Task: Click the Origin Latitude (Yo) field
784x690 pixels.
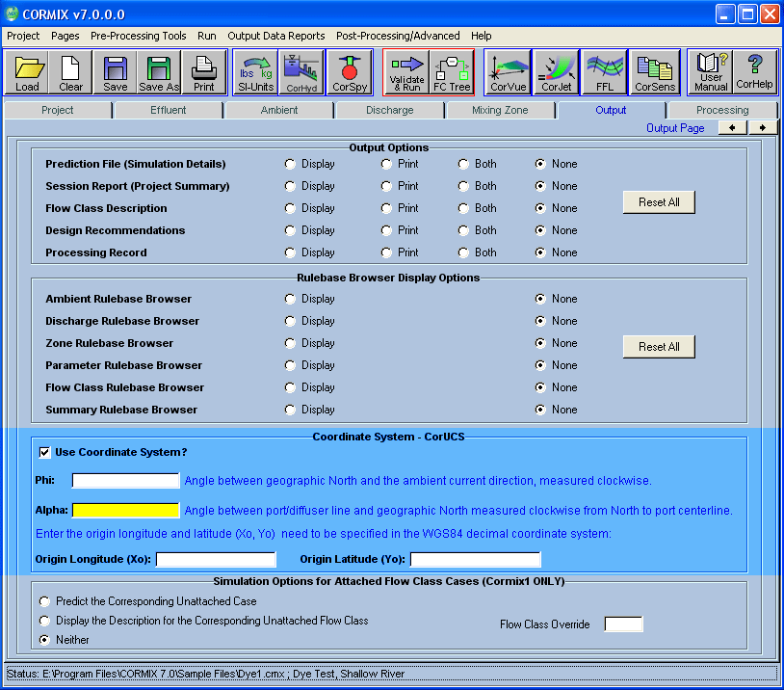Action: (476, 559)
